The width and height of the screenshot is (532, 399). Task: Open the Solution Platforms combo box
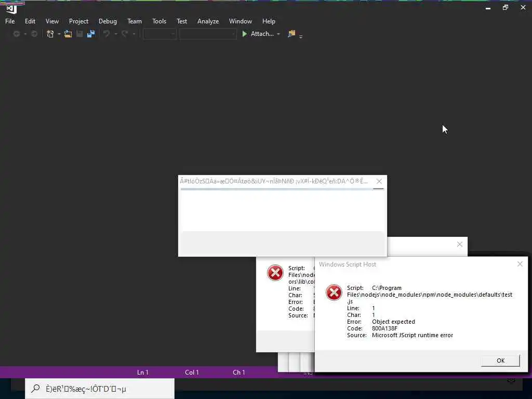208,34
